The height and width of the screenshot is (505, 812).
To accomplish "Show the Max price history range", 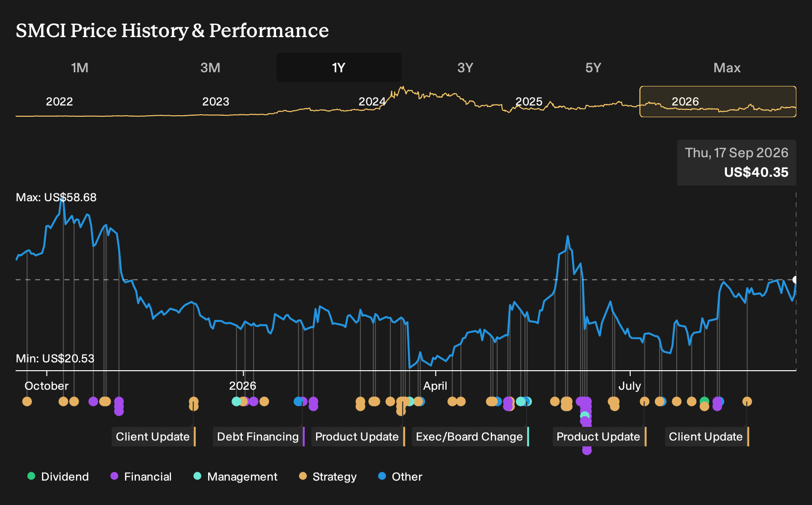I will [727, 67].
